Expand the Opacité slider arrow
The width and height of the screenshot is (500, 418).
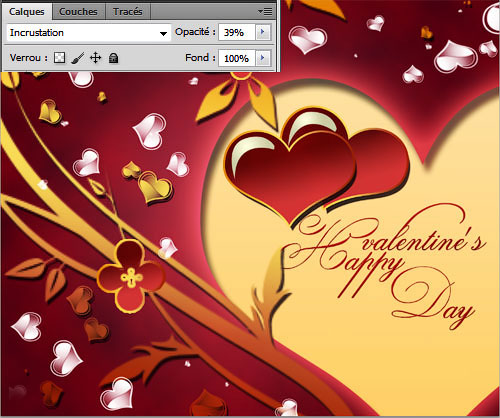(x=263, y=32)
